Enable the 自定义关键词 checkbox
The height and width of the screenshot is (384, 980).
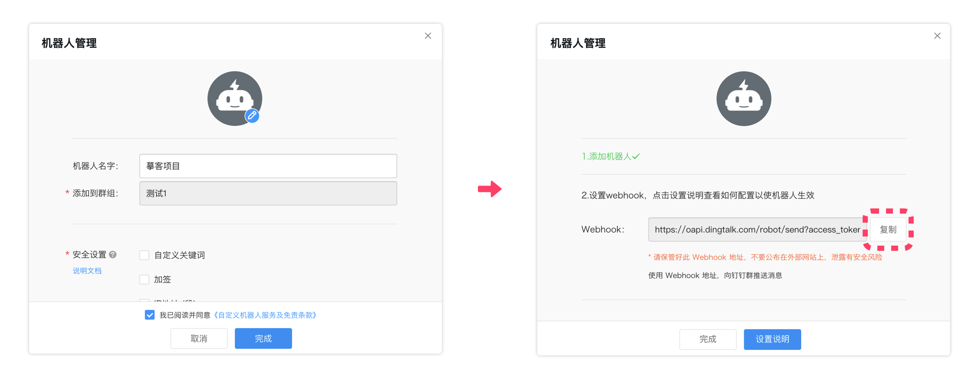point(145,255)
